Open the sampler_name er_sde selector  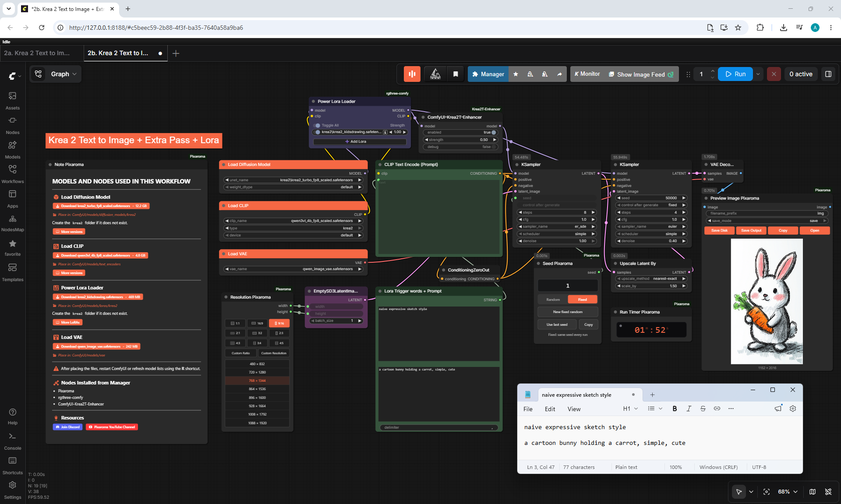pyautogui.click(x=556, y=226)
